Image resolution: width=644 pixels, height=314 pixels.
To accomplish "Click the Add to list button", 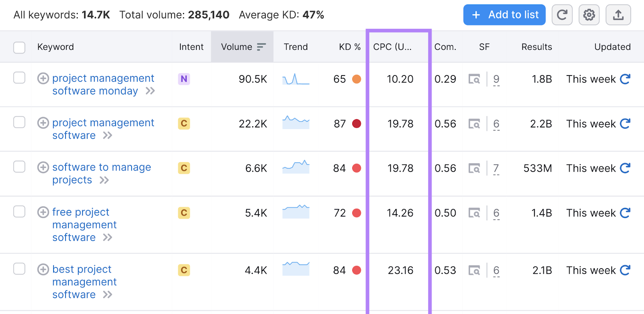I will coord(504,15).
